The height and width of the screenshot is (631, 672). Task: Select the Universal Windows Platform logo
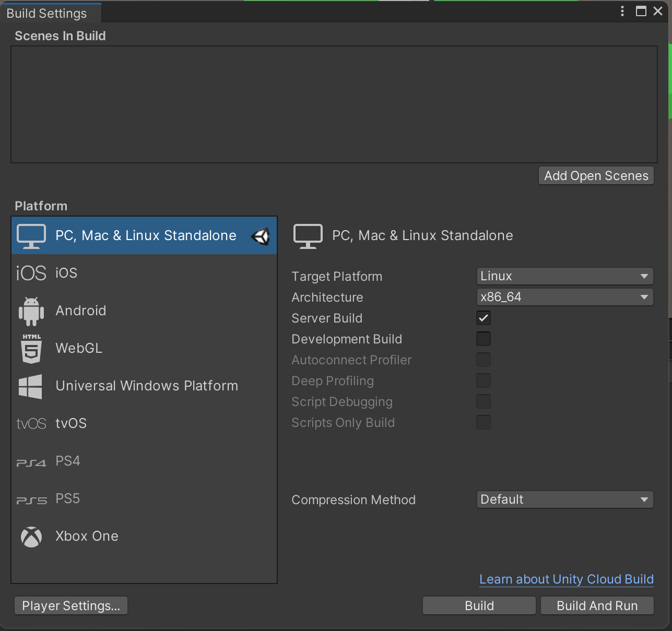click(31, 386)
